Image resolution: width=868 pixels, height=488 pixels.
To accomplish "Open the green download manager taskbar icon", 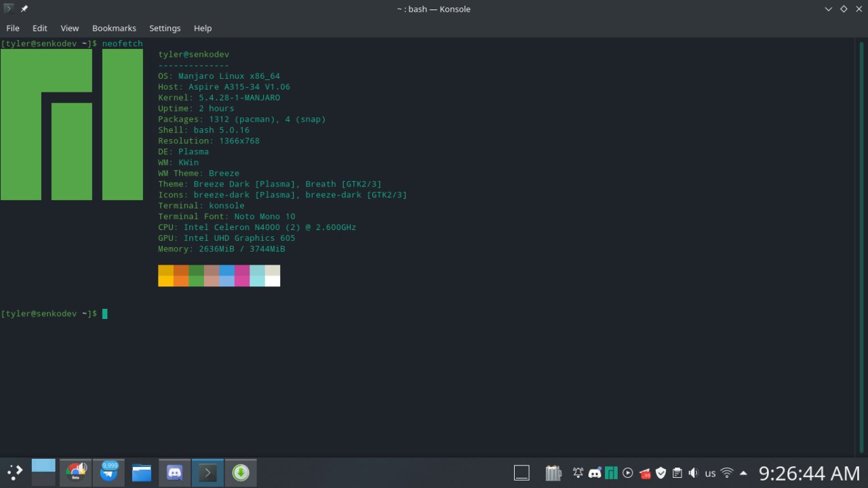I will coord(241,472).
